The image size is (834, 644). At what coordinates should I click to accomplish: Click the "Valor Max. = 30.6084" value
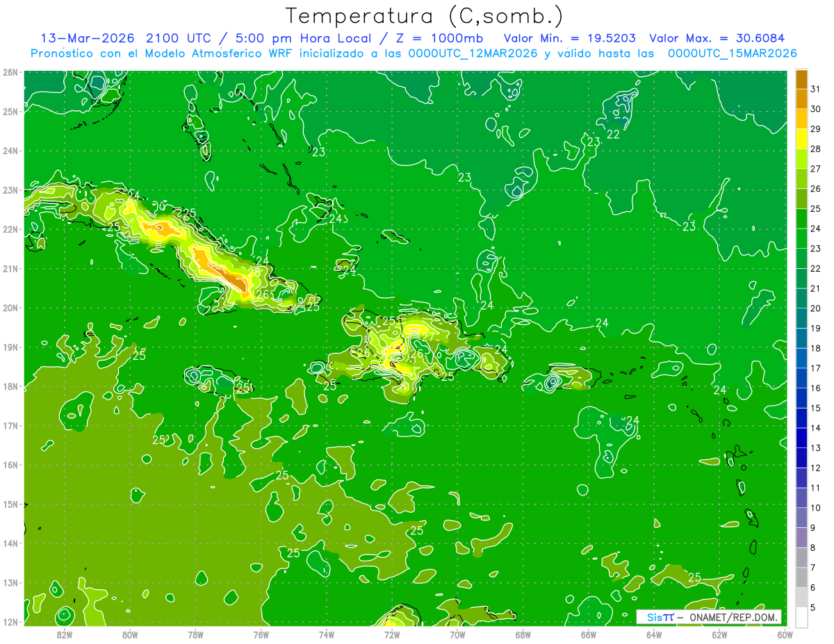tap(717, 38)
